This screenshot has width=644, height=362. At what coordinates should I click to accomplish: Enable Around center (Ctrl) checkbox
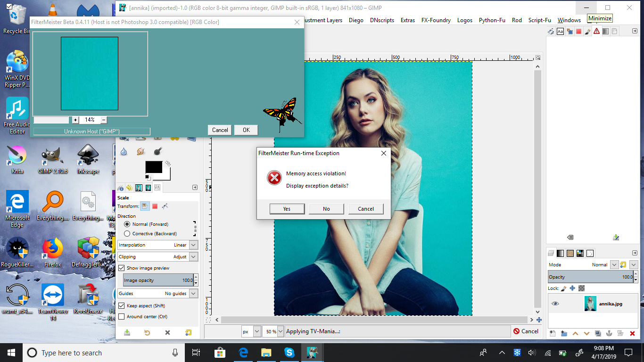[121, 317]
